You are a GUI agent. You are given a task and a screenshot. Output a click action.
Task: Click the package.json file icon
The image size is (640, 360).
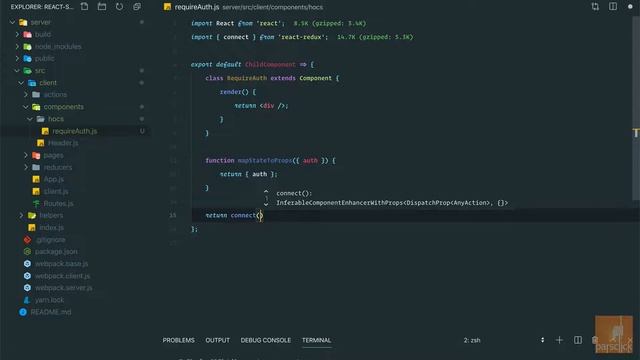click(x=27, y=251)
